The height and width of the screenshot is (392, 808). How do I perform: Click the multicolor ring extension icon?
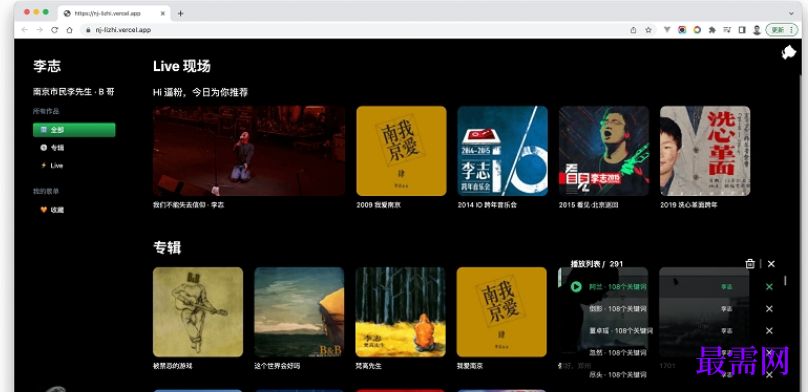tap(697, 30)
